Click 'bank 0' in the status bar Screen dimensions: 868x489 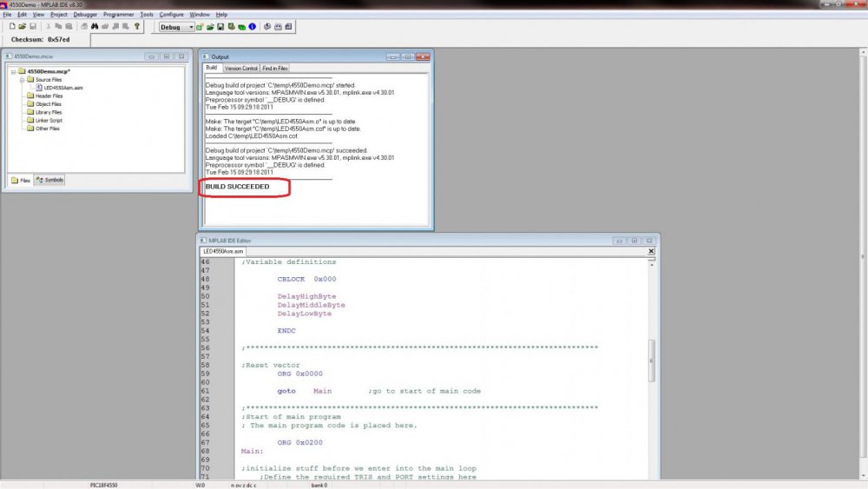pos(319,486)
